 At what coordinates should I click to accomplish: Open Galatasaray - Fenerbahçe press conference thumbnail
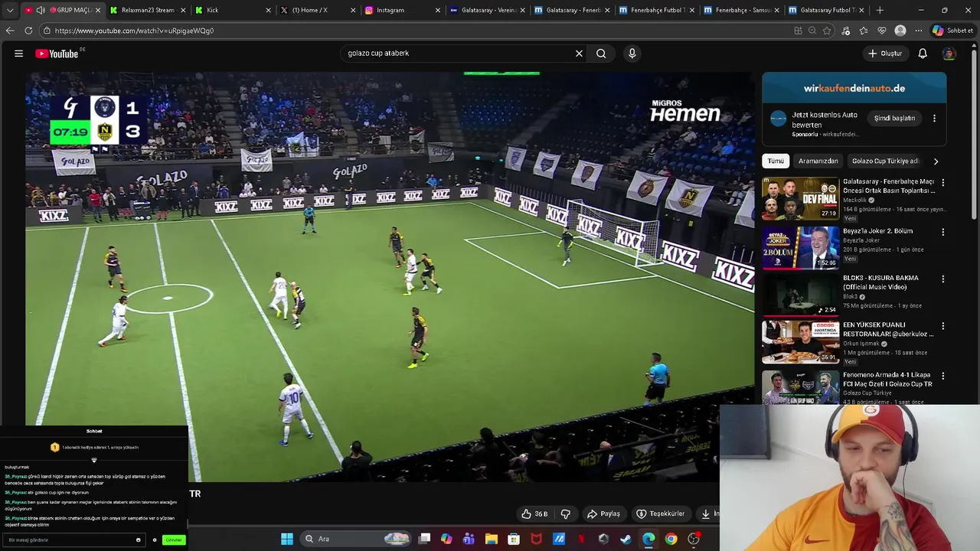click(x=800, y=199)
